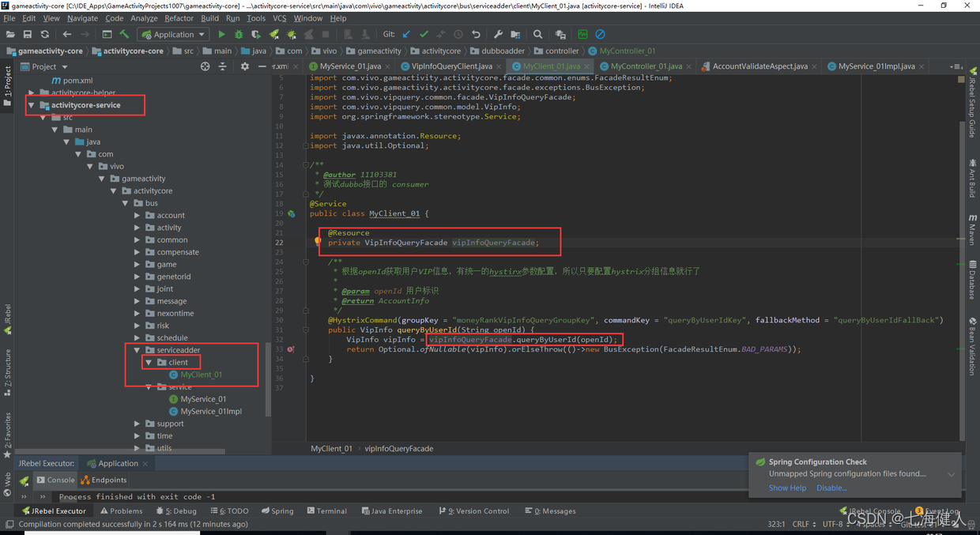This screenshot has width=980, height=535.
Task: Click the Build project hammer icon
Action: click(124, 34)
